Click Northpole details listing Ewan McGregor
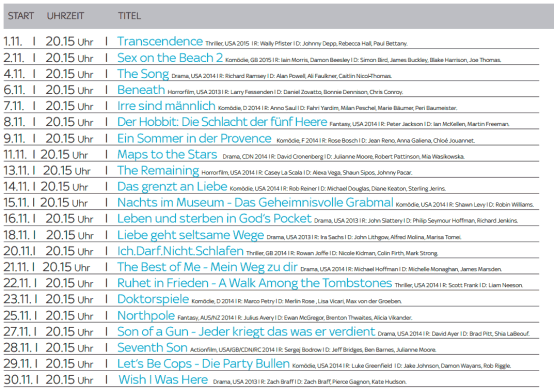 295,318
